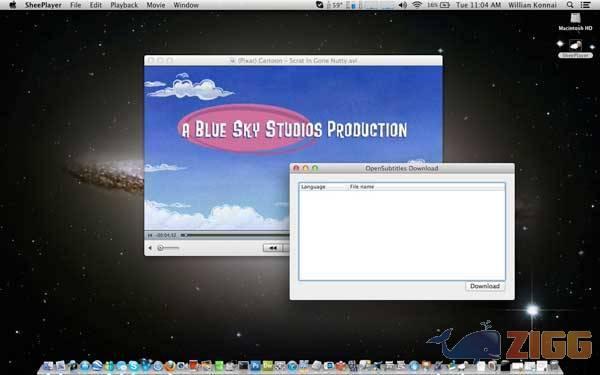The image size is (600, 375).
Task: Open the Edit menu
Action: [x=96, y=5]
